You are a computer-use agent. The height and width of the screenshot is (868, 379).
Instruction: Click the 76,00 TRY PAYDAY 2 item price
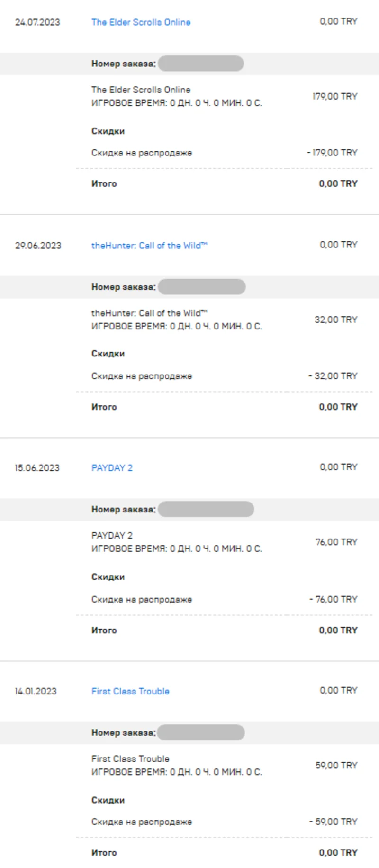click(336, 542)
